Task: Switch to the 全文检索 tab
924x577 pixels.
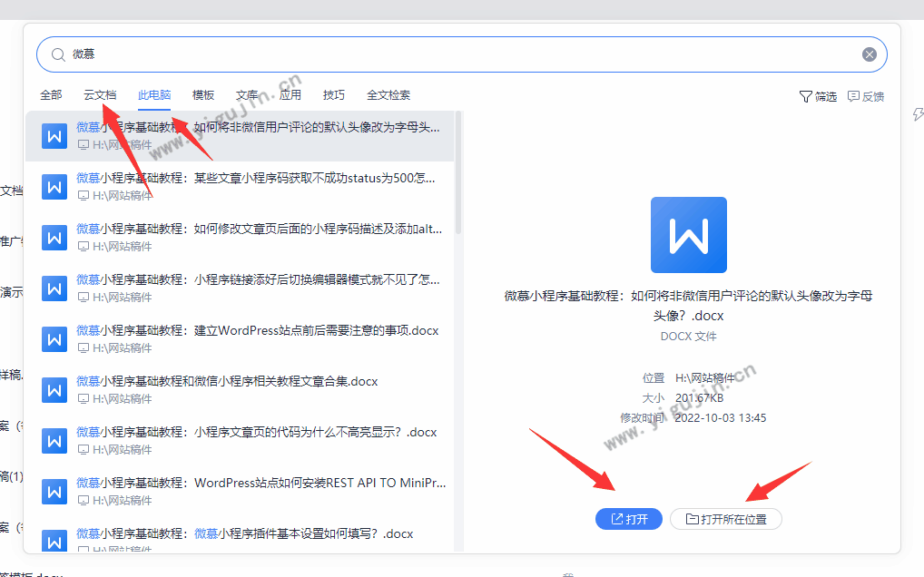Action: click(x=388, y=94)
